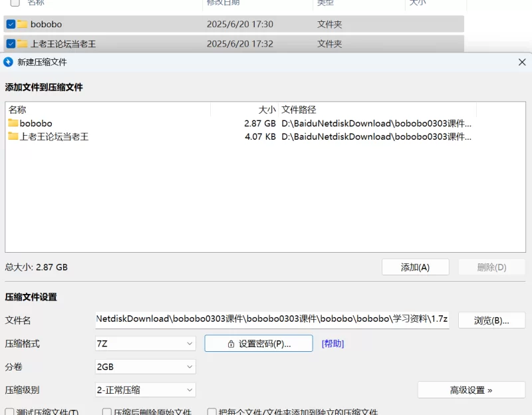Click 总大小: 2.87 GB label
Viewport: 532px width, 415px height.
(37, 267)
